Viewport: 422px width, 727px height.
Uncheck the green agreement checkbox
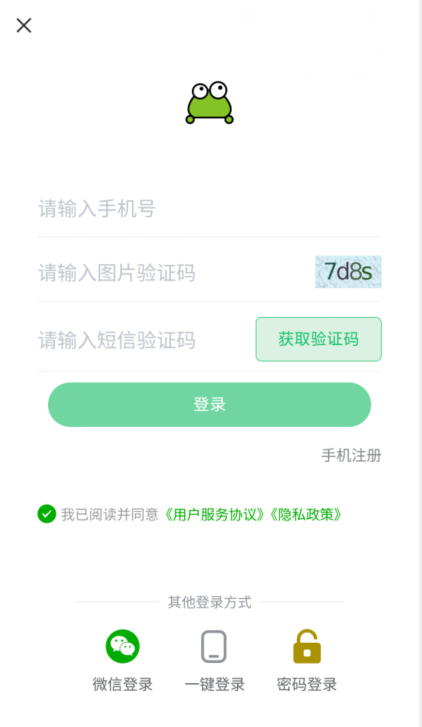47,514
